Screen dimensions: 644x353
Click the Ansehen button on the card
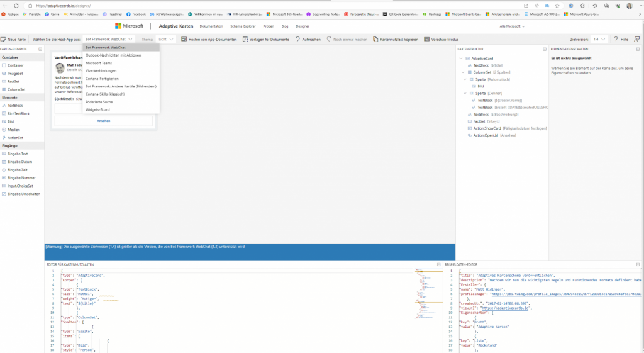point(104,121)
